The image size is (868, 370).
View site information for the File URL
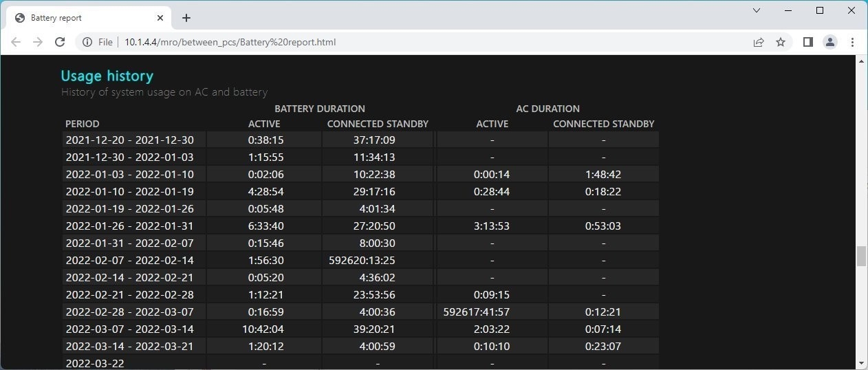[87, 42]
